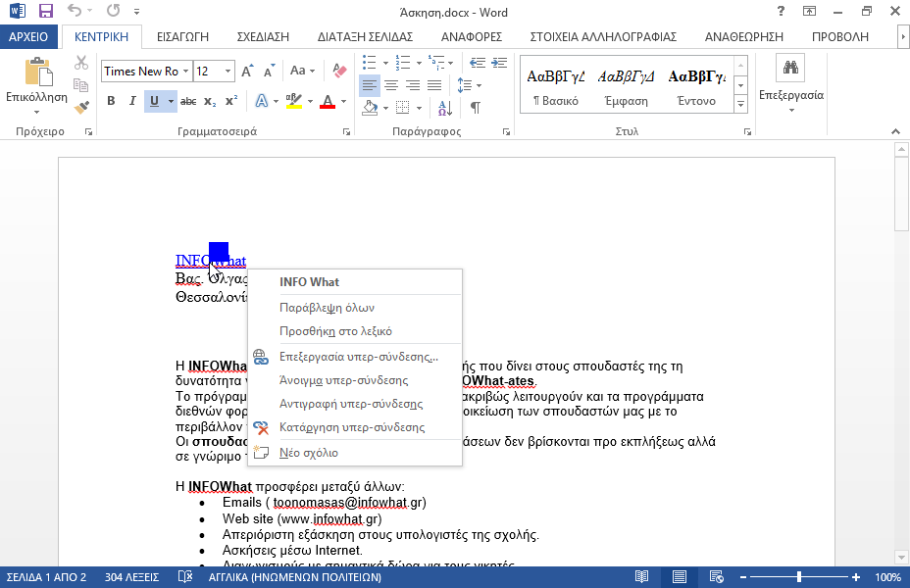Toggle italic formatting
Image resolution: width=910 pixels, height=588 pixels.
(132, 102)
